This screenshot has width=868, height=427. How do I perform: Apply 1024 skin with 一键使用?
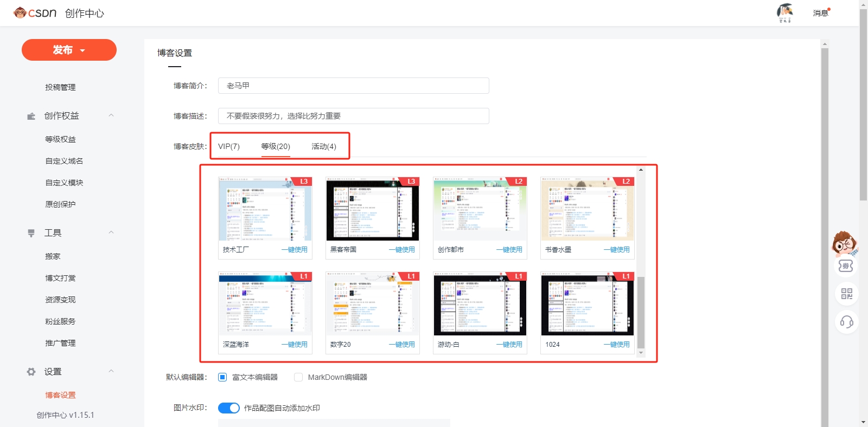pyautogui.click(x=617, y=345)
